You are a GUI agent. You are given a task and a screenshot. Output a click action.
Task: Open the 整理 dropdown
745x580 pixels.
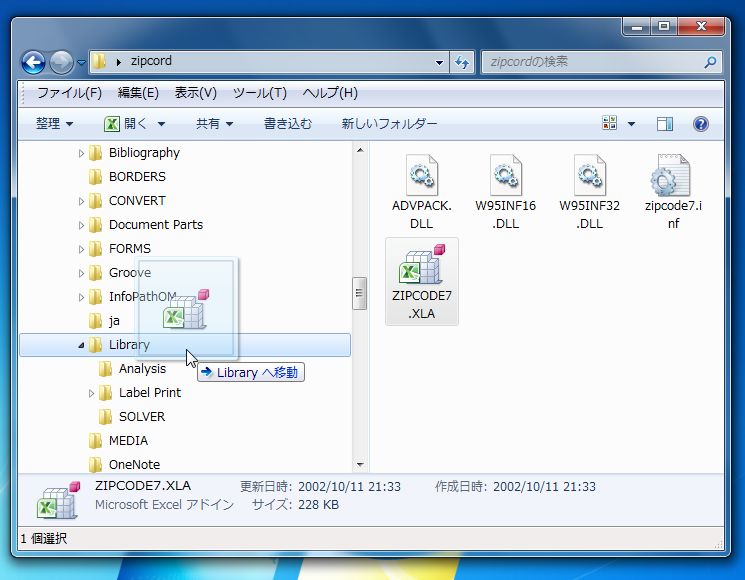[x=54, y=124]
